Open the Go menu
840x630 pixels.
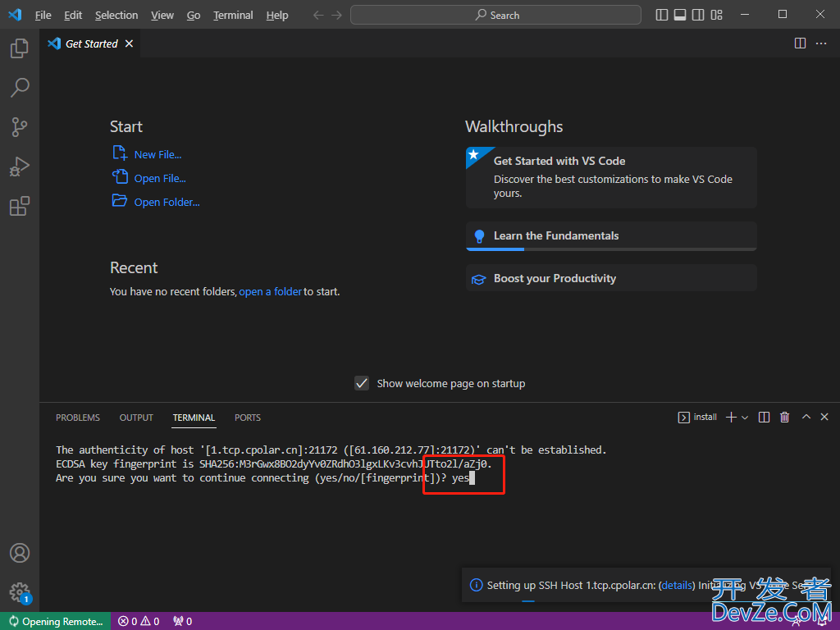click(x=194, y=15)
